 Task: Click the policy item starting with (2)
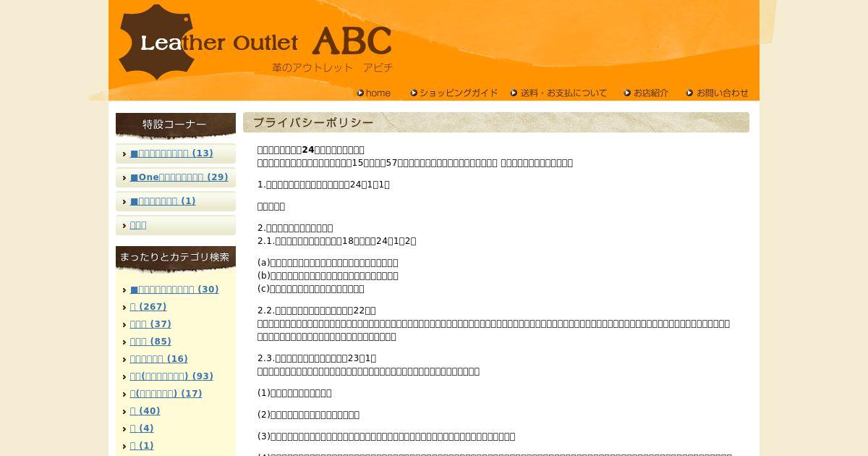[x=308, y=415]
